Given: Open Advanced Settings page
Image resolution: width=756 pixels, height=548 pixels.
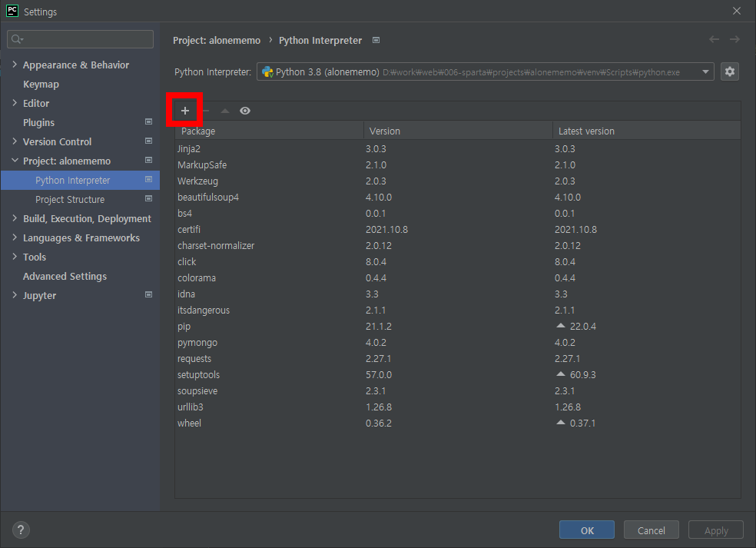Looking at the screenshot, I should (65, 277).
